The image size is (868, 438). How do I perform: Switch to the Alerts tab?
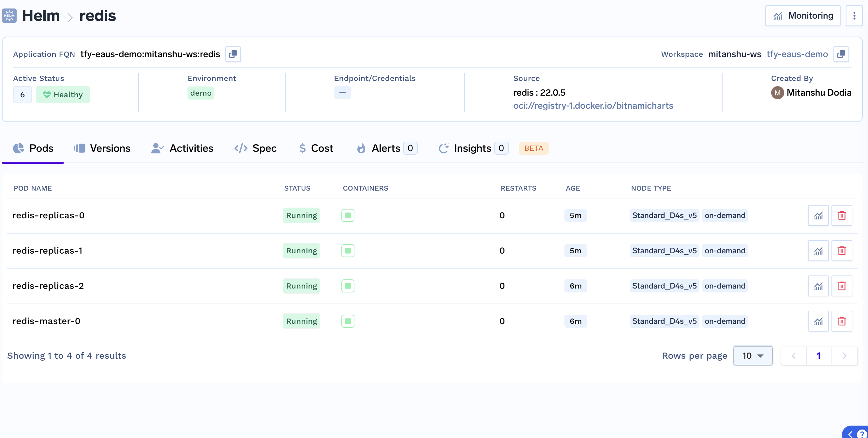click(x=387, y=149)
